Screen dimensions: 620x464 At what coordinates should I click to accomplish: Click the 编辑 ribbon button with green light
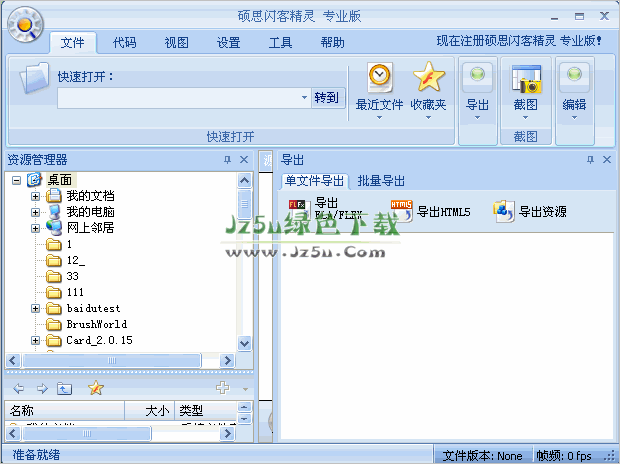click(574, 90)
